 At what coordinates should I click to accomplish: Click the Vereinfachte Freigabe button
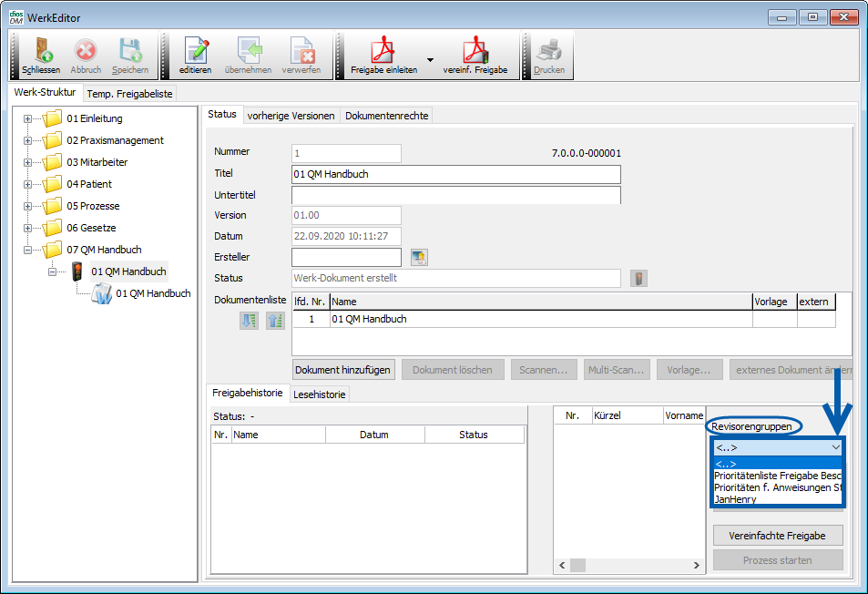(x=778, y=535)
